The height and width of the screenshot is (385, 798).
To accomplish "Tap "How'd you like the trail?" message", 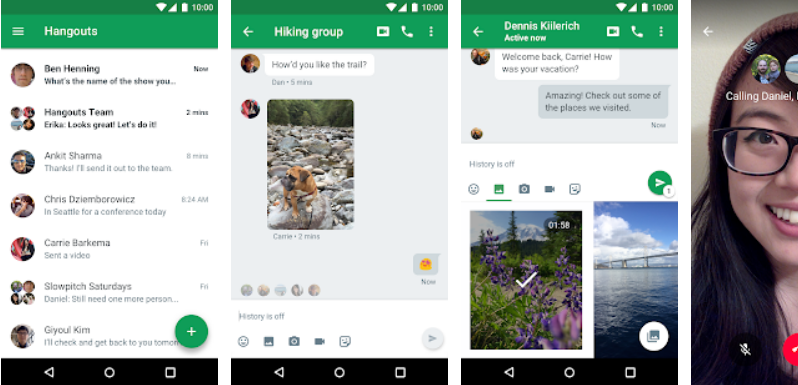I will click(319, 65).
